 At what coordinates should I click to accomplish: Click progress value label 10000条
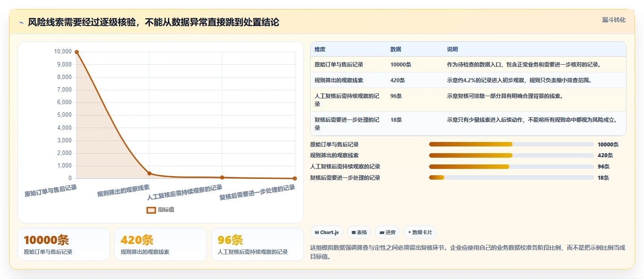pos(608,145)
